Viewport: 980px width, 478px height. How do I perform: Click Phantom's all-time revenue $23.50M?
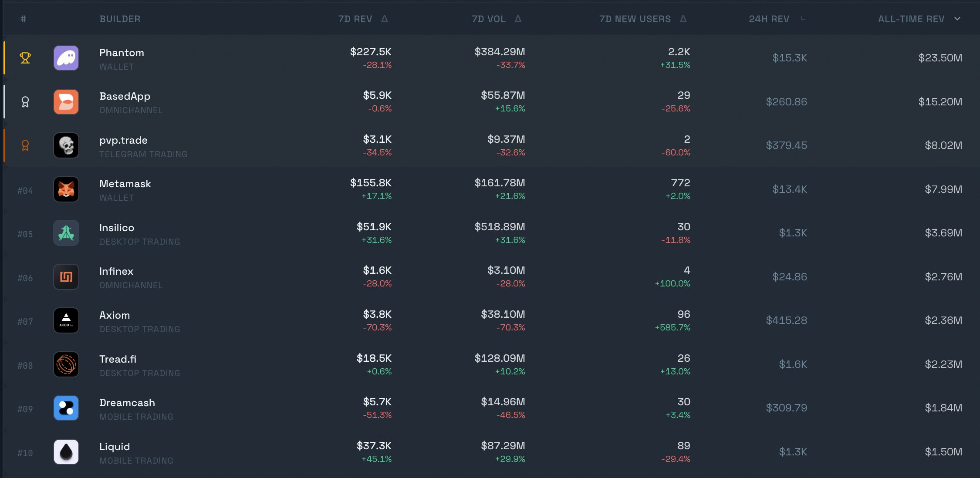[940, 58]
